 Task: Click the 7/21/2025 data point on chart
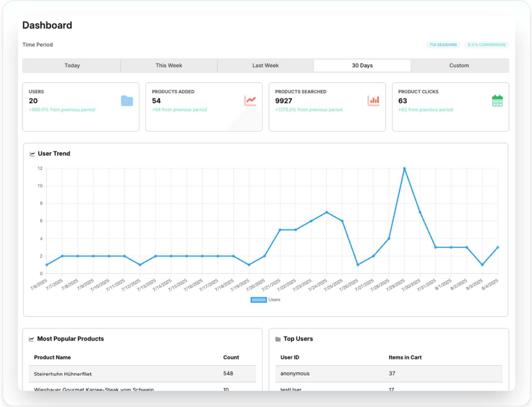280,230
